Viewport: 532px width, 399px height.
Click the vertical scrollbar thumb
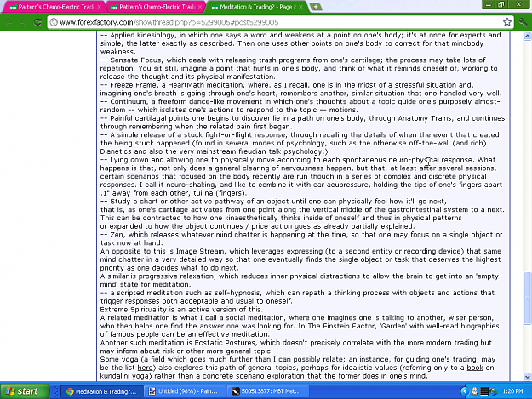point(527,299)
